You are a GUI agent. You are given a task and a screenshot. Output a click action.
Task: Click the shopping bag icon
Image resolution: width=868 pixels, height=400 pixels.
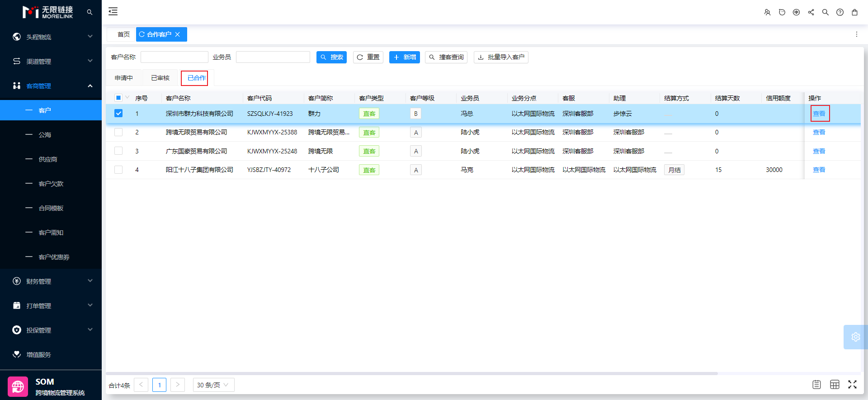coord(854,12)
